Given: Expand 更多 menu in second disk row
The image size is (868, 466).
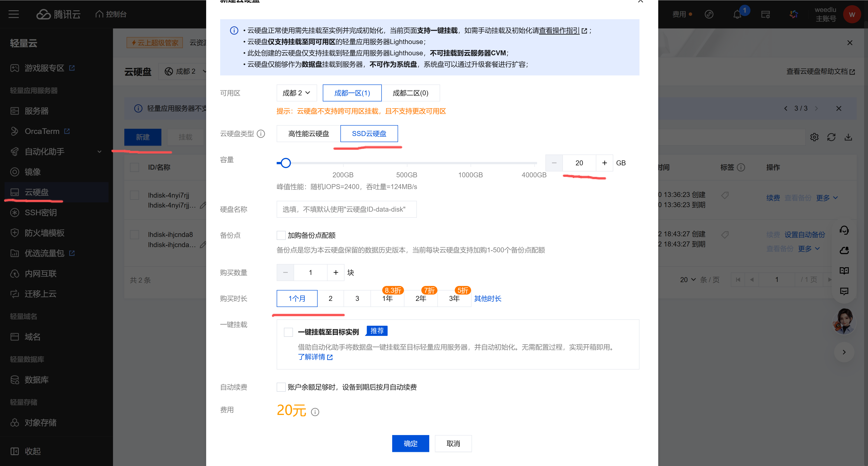Looking at the screenshot, I should pos(809,249).
